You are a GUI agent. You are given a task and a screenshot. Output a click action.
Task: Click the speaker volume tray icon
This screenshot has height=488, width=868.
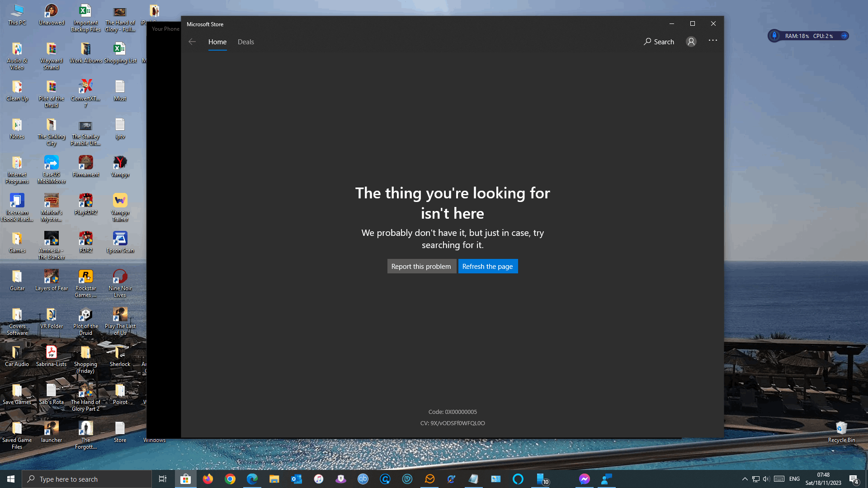766,479
